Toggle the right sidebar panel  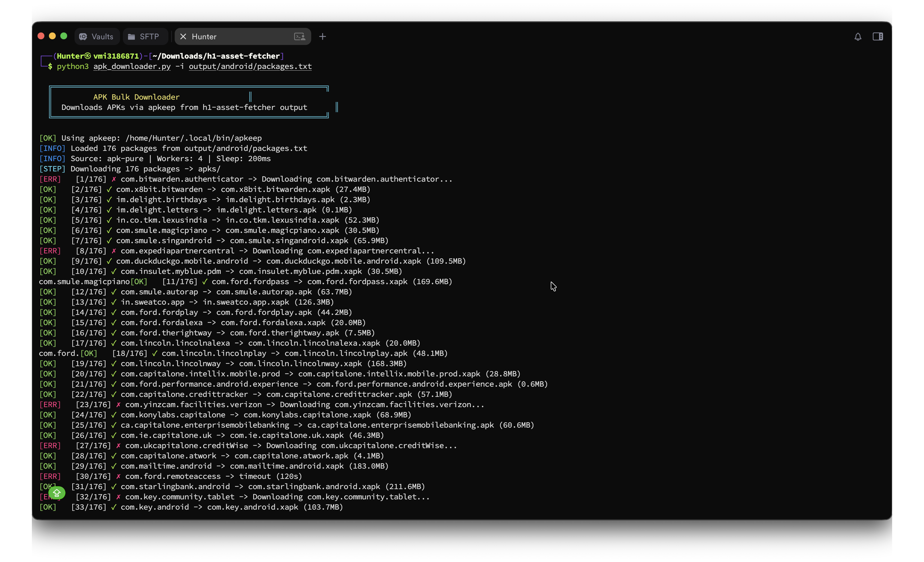pyautogui.click(x=878, y=36)
